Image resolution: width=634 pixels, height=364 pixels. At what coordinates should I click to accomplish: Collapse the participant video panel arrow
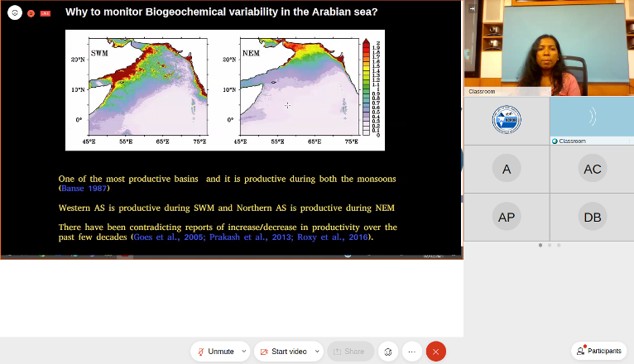(472, 8)
